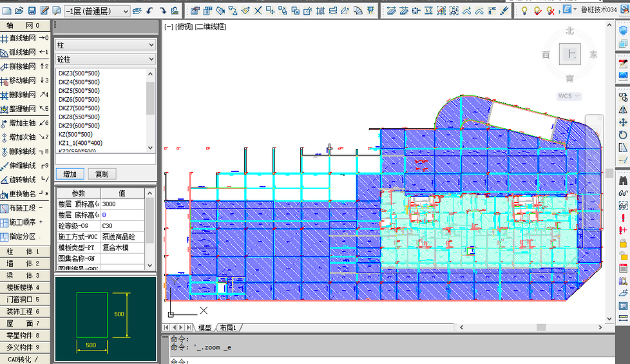Click the rotate icon on right toolbar

[x=623, y=135]
